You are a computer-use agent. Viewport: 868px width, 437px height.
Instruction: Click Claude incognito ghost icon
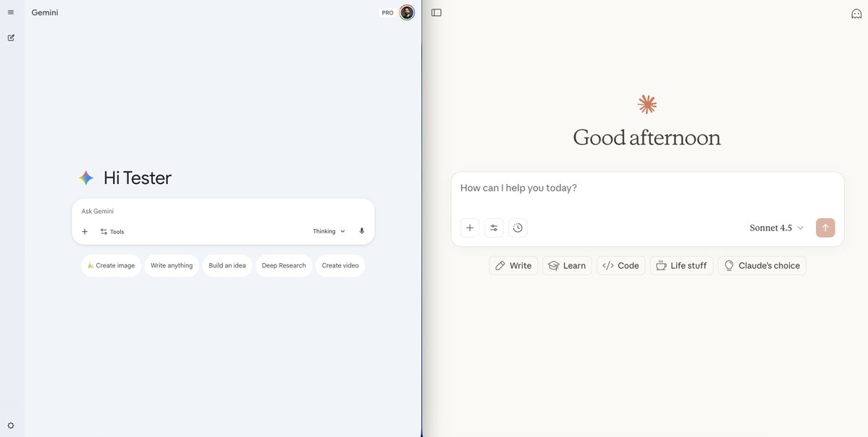tap(856, 14)
